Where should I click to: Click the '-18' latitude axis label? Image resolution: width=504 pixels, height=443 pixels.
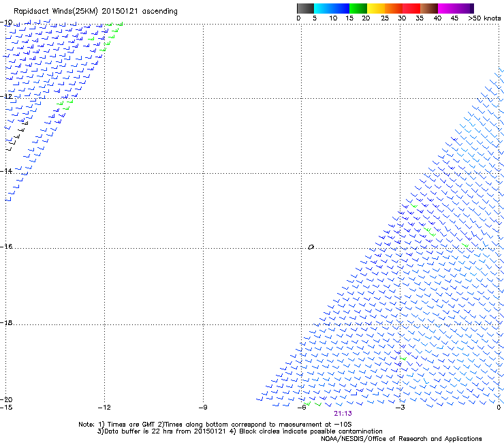pyautogui.click(x=6, y=322)
